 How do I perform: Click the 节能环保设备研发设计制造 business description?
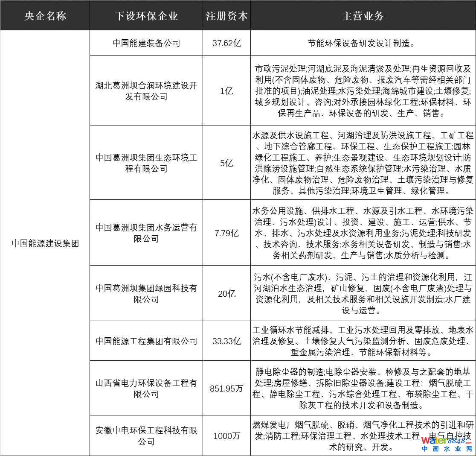click(x=363, y=43)
